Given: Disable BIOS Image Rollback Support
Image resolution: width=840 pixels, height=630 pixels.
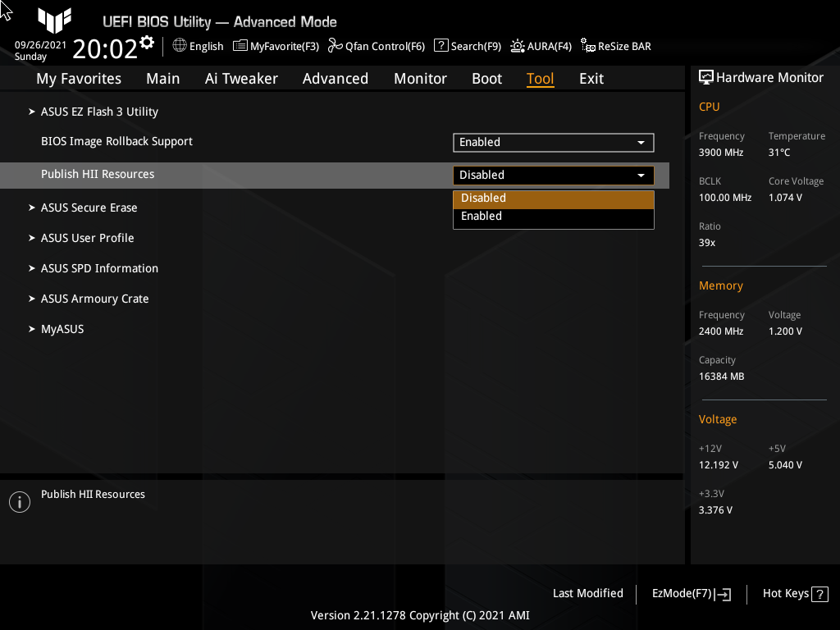Looking at the screenshot, I should coord(553,142).
